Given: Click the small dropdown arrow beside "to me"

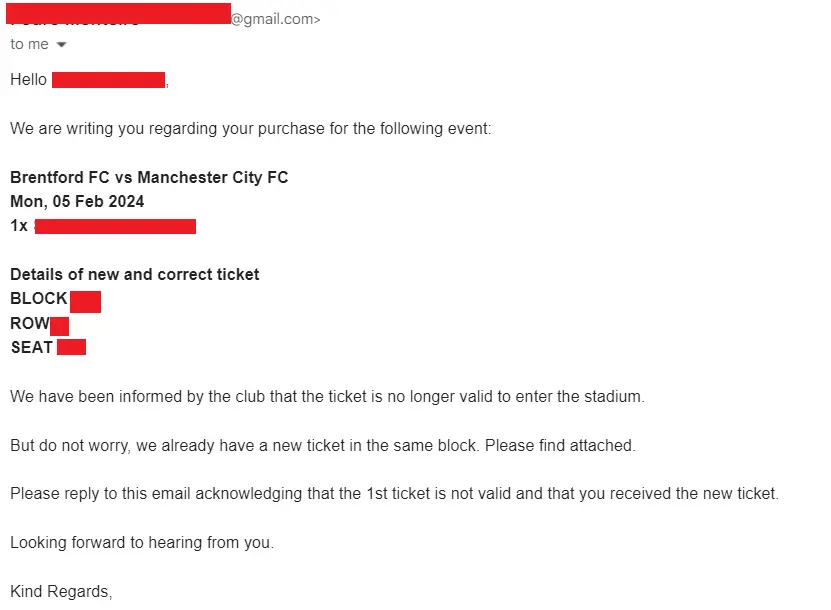Looking at the screenshot, I should pyautogui.click(x=61, y=44).
